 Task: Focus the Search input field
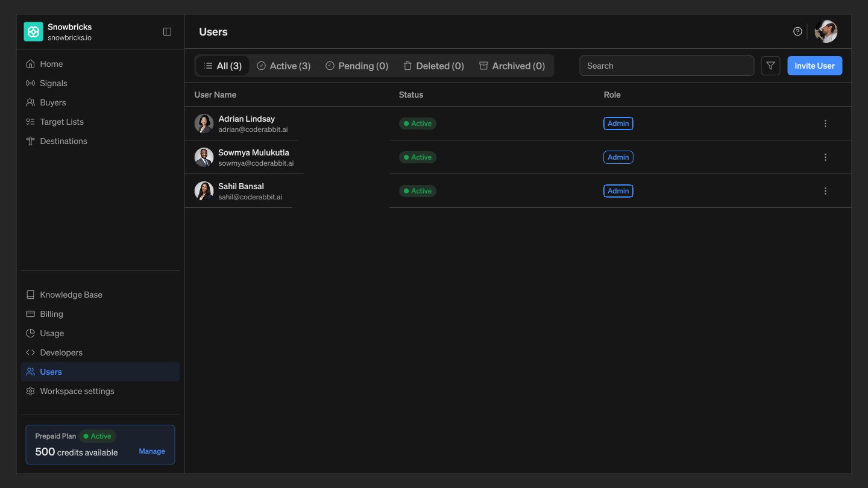[667, 66]
